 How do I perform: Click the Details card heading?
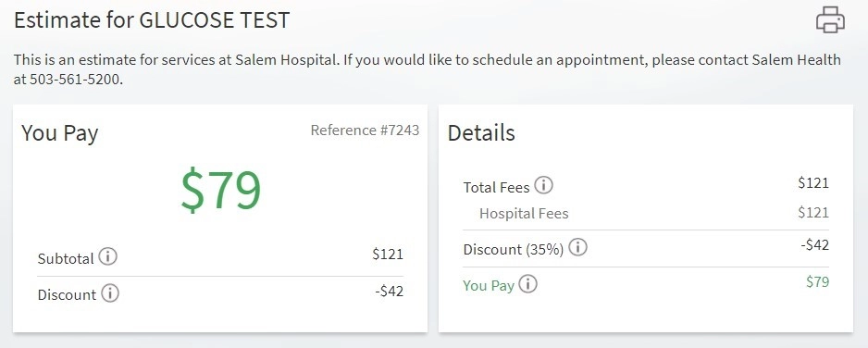tap(481, 133)
